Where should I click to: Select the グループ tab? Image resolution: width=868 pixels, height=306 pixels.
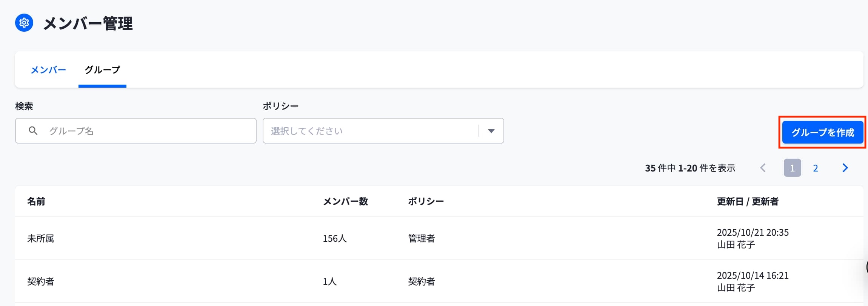pyautogui.click(x=102, y=70)
